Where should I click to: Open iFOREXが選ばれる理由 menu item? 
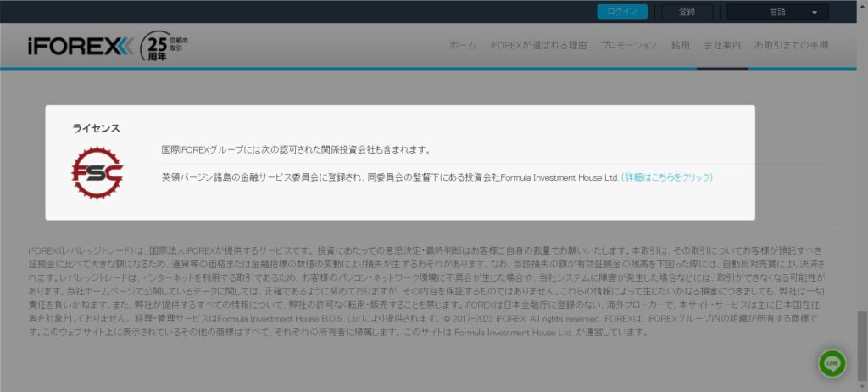(538, 46)
